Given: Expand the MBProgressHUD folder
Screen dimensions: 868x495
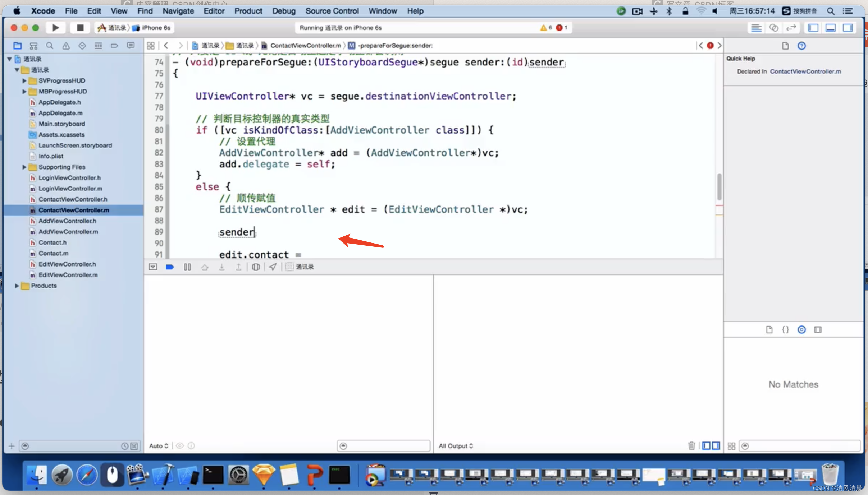Looking at the screenshot, I should 24,91.
